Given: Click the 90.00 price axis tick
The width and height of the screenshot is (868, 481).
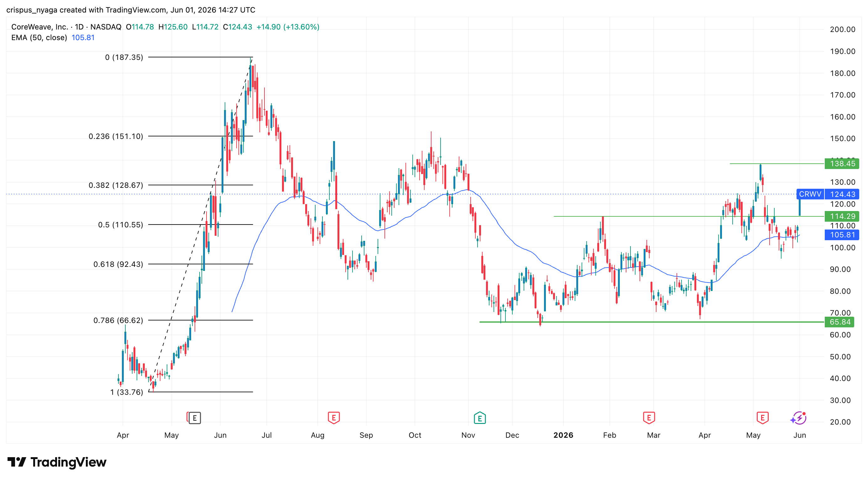Looking at the screenshot, I should (840, 269).
